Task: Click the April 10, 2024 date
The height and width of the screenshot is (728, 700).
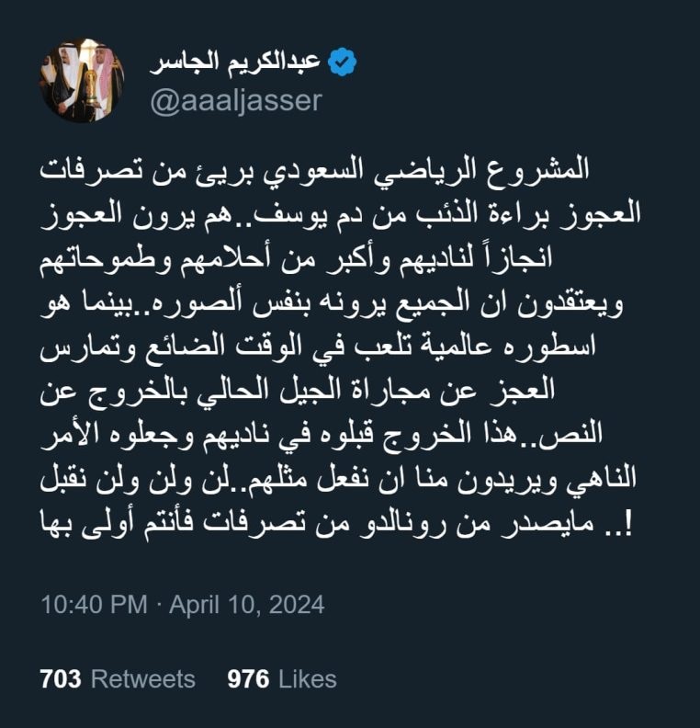Action: pos(247,605)
